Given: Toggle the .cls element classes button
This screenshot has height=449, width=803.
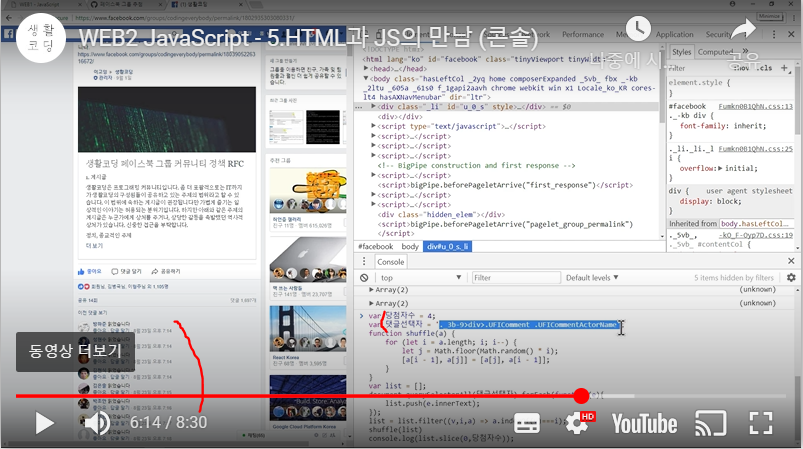Looking at the screenshot, I should [764, 68].
